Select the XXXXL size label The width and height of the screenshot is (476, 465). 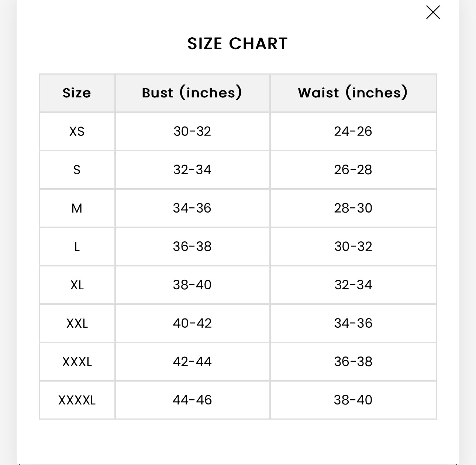click(77, 400)
